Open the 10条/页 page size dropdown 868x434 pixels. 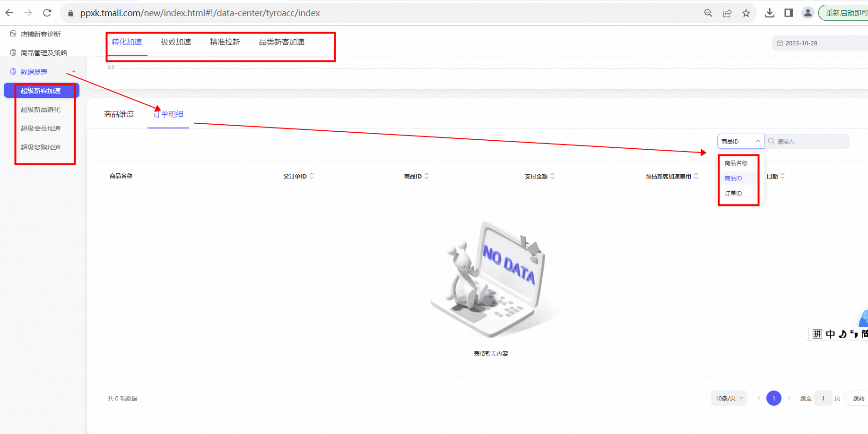click(x=729, y=398)
